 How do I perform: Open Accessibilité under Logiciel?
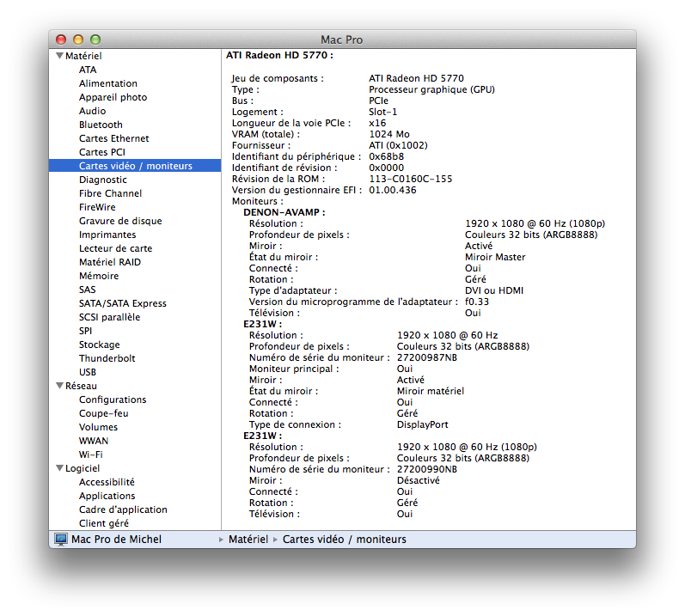tap(107, 483)
